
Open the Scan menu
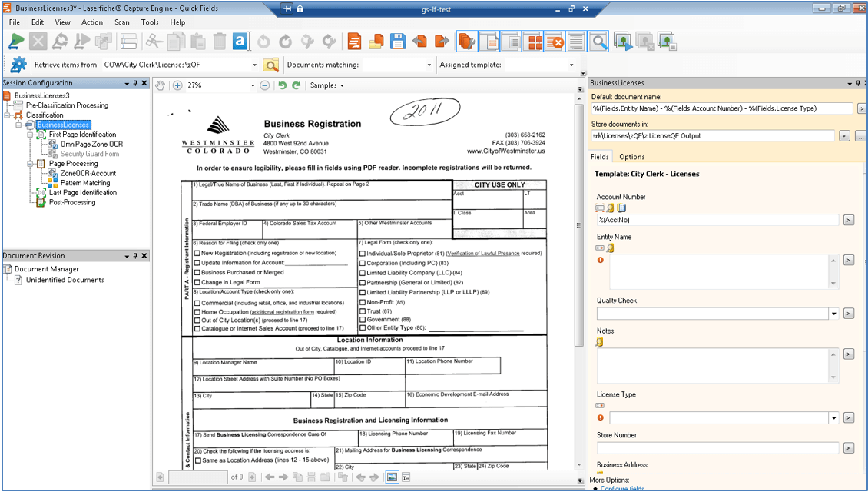[x=122, y=22]
